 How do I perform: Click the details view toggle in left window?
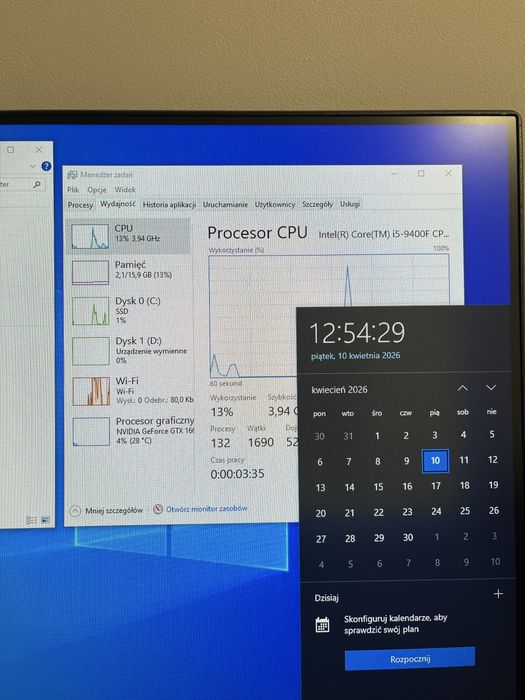tap(32, 520)
